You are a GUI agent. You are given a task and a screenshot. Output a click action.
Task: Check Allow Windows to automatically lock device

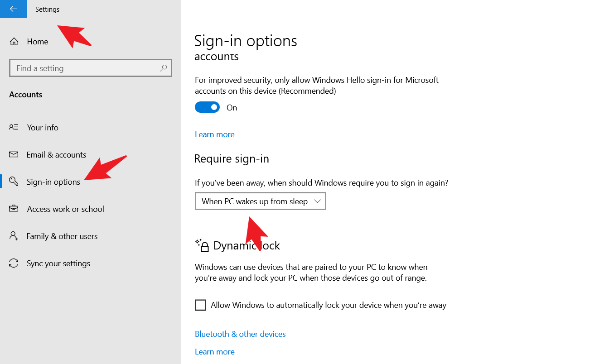pyautogui.click(x=200, y=305)
